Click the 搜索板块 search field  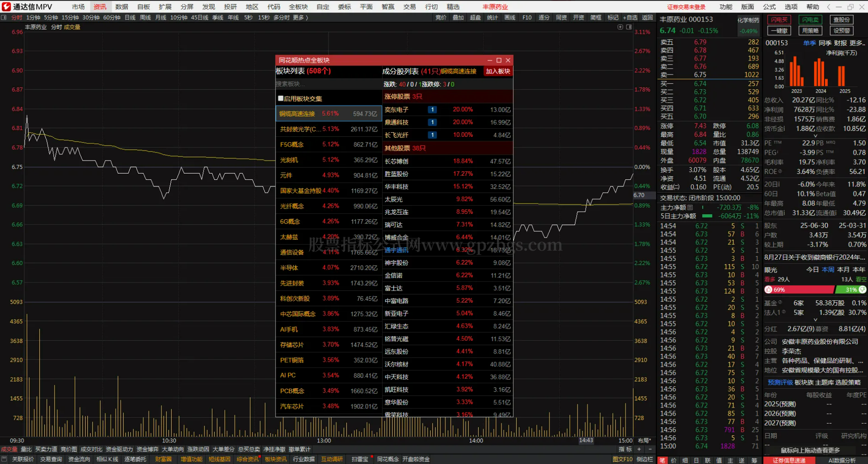(328, 84)
